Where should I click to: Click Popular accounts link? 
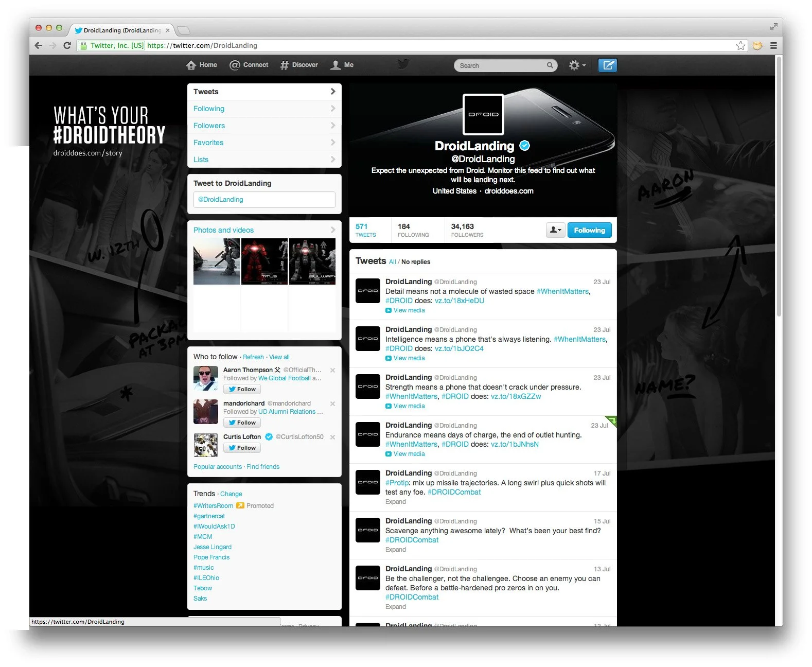point(218,467)
